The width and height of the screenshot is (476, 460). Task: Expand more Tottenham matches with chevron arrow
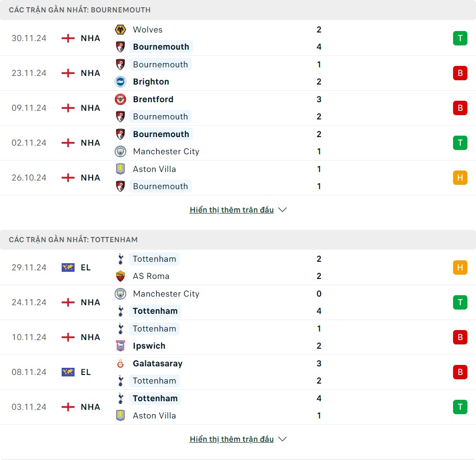(282, 439)
